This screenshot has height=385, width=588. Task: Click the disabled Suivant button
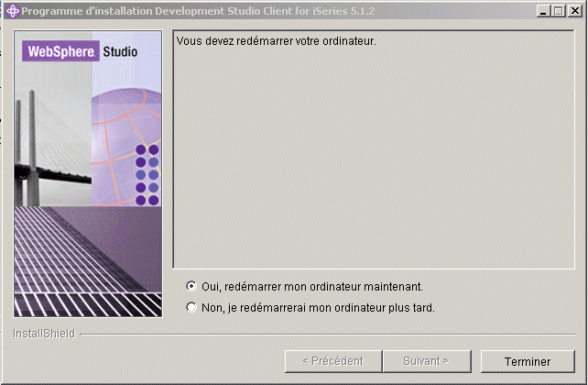(x=427, y=361)
